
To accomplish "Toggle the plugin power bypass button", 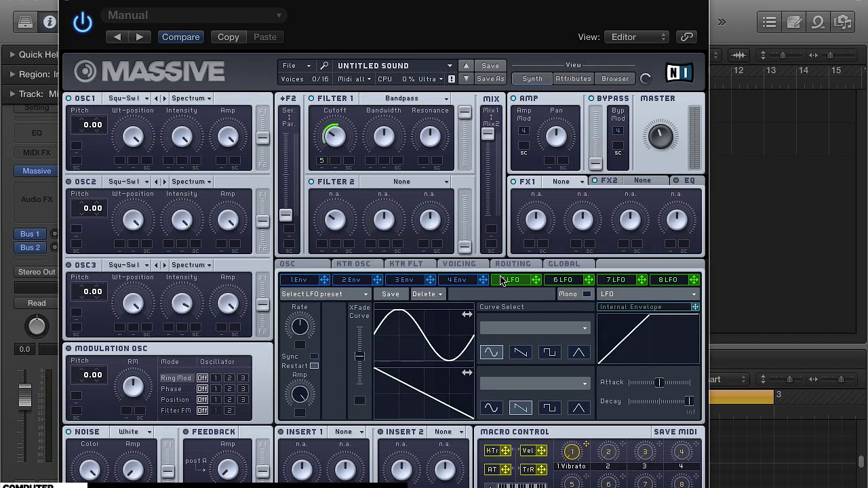I will point(83,22).
